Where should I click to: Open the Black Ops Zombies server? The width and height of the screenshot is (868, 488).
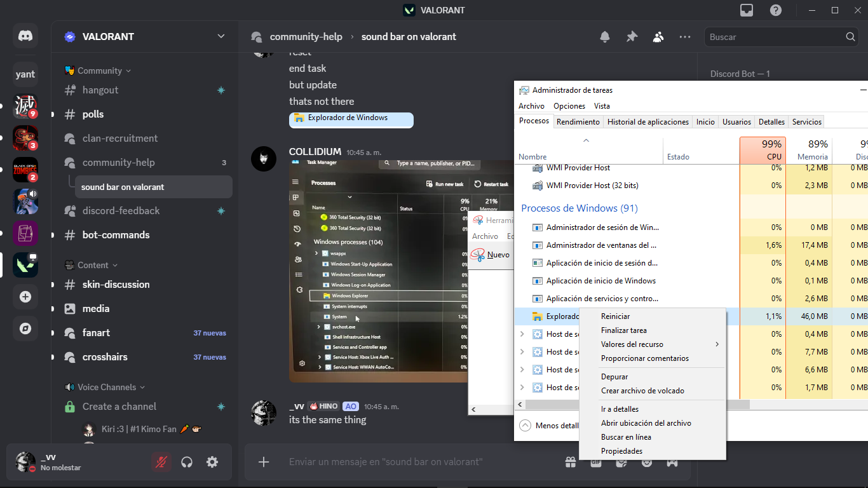[x=25, y=170]
